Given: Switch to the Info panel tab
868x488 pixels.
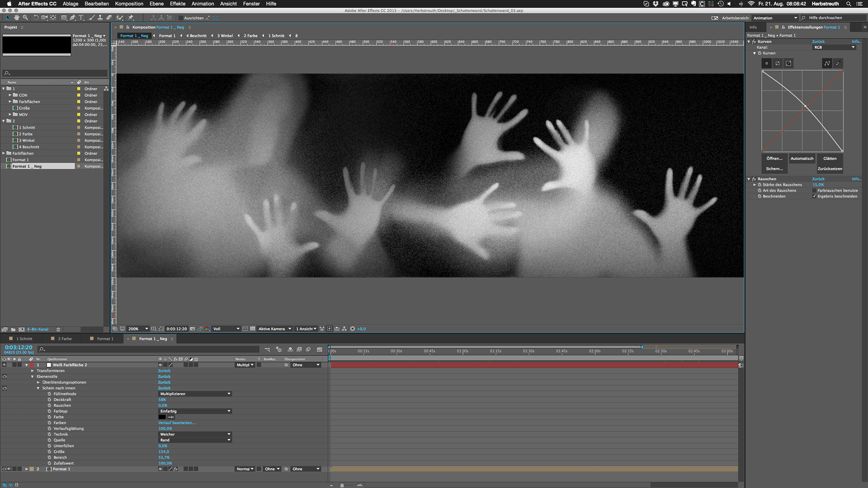Looking at the screenshot, I should click(x=753, y=27).
